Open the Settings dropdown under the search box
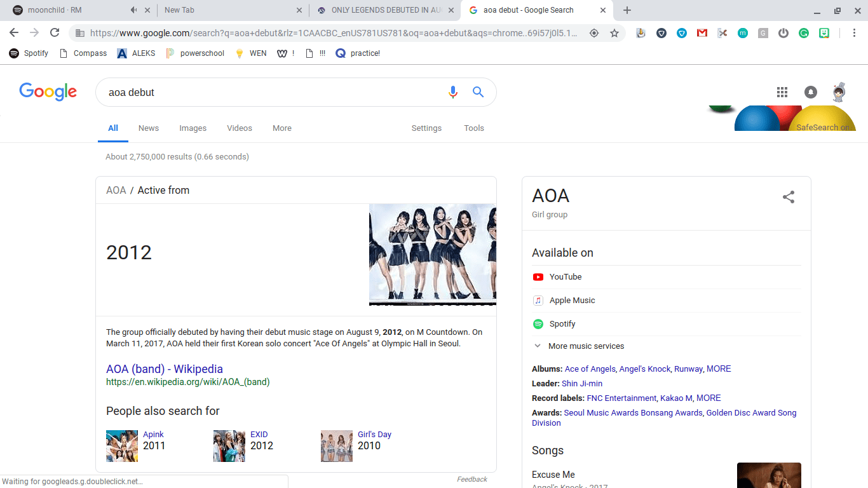868x488 pixels. 426,128
